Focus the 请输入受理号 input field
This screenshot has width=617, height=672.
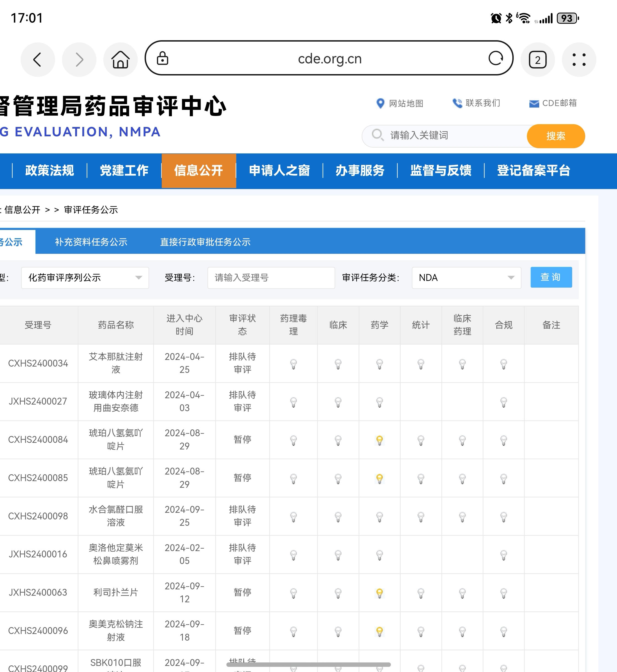tap(271, 277)
